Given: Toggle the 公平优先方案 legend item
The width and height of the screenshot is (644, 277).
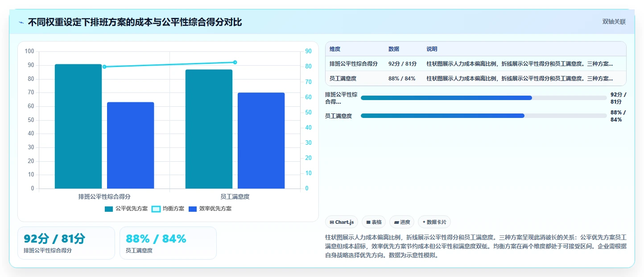Looking at the screenshot, I should 126,209.
